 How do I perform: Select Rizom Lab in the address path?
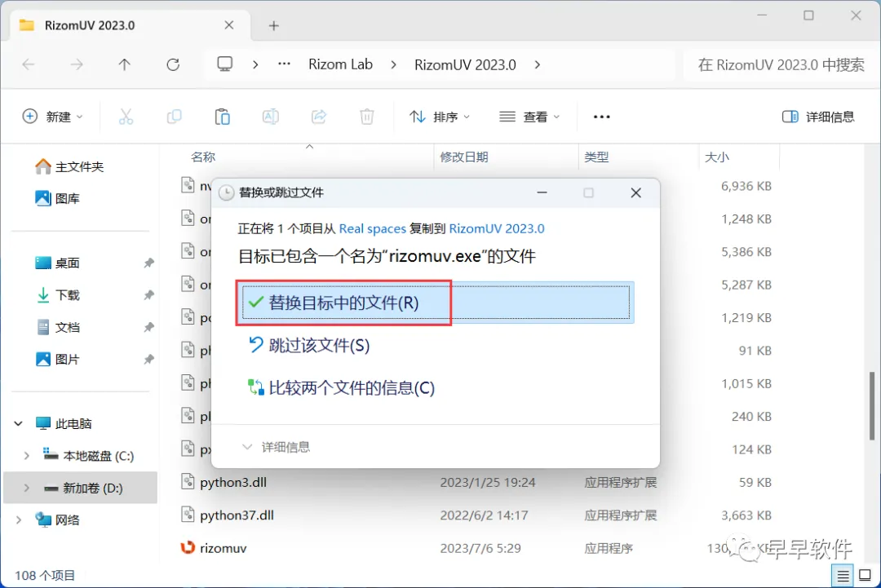pyautogui.click(x=340, y=64)
